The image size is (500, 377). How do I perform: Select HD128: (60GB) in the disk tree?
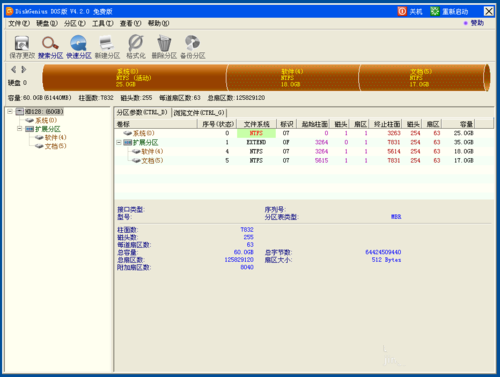tap(44, 111)
